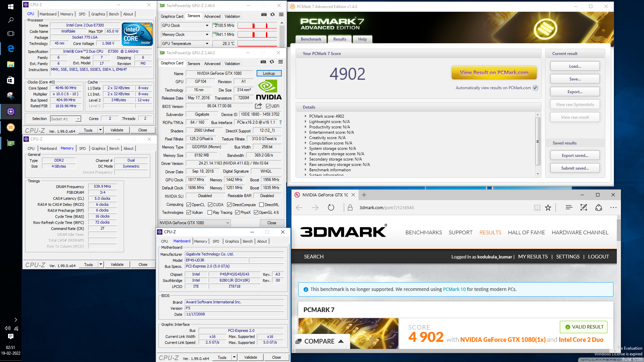This screenshot has height=362, width=644.
Task: Open Tools dropdown arrow in CPU-Z CPU window
Action: (100, 130)
